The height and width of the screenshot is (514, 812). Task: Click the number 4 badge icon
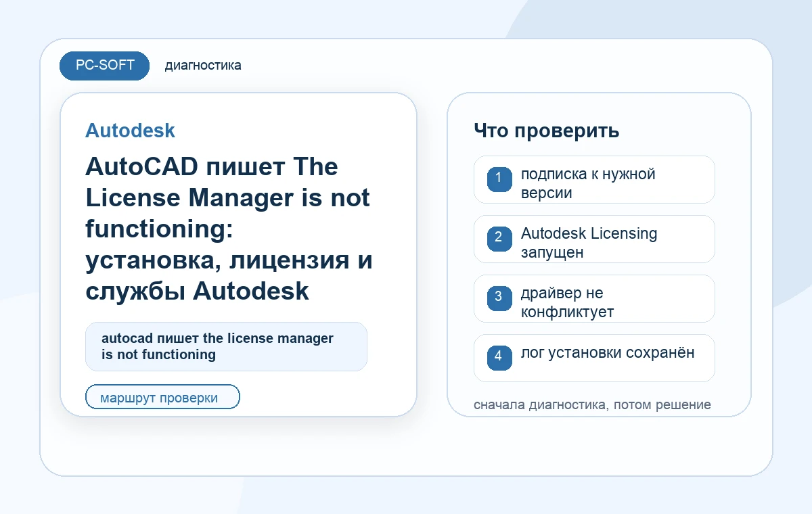499,358
